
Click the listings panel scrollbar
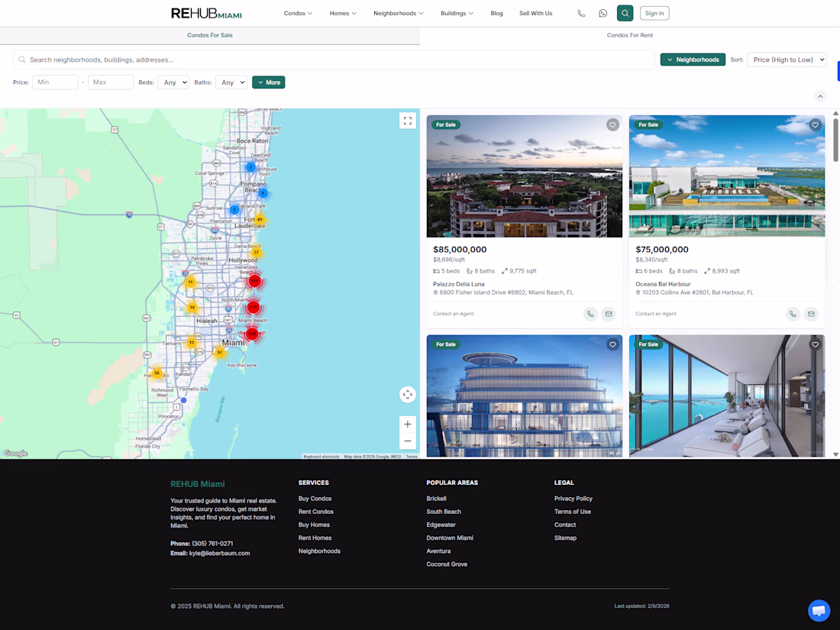point(835,141)
